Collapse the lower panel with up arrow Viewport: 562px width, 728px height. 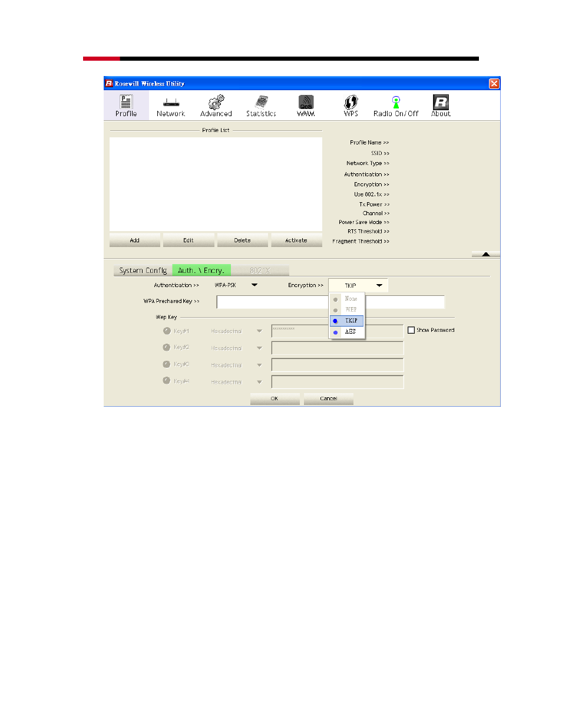(x=485, y=254)
